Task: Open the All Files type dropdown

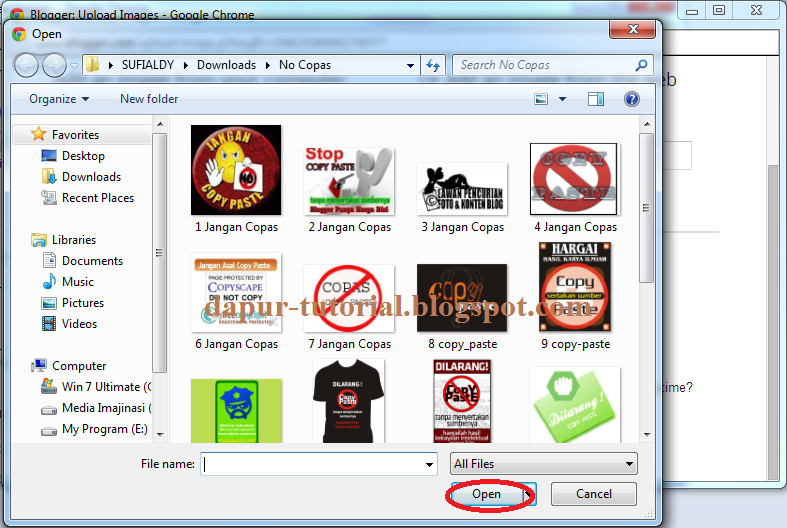Action: pyautogui.click(x=544, y=464)
